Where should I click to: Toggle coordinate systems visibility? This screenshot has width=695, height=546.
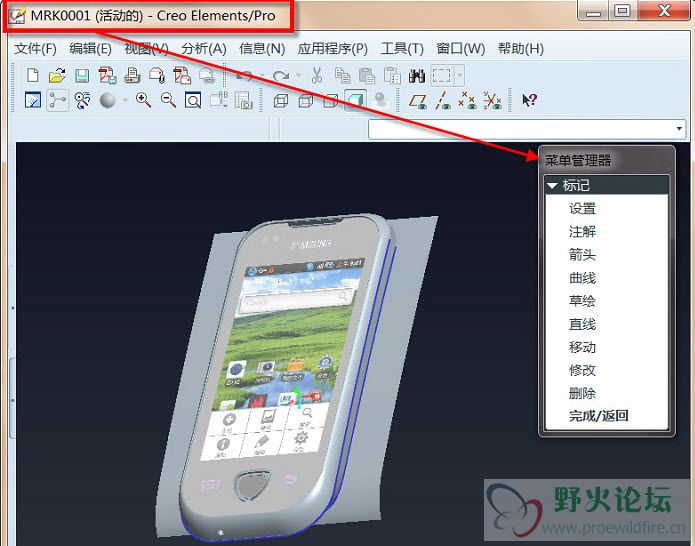pyautogui.click(x=492, y=100)
